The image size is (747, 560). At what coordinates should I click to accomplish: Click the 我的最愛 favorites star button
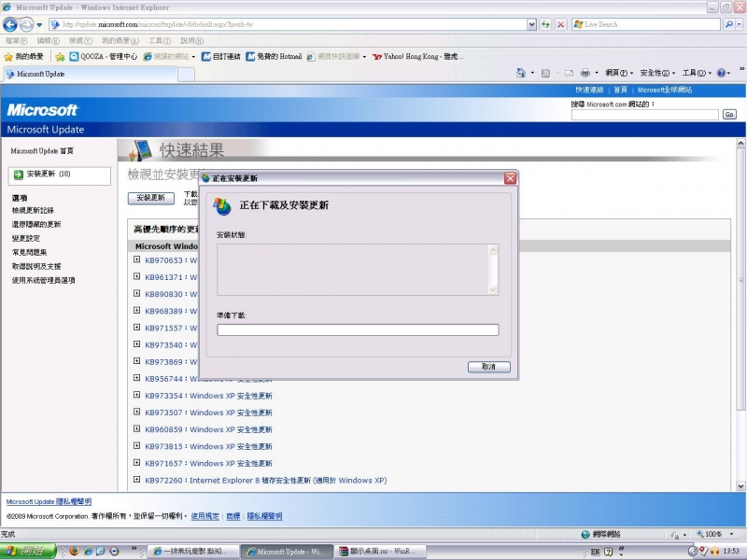[24, 57]
